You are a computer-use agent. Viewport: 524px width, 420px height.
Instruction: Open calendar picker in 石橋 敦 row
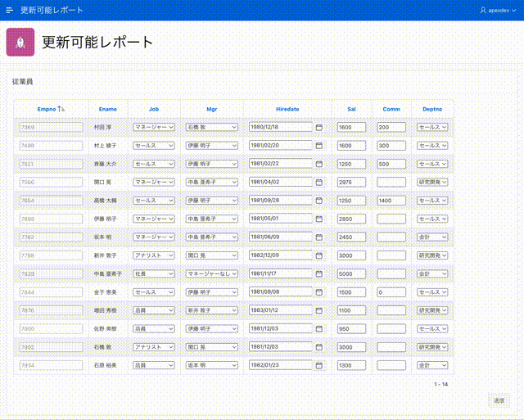(319, 347)
